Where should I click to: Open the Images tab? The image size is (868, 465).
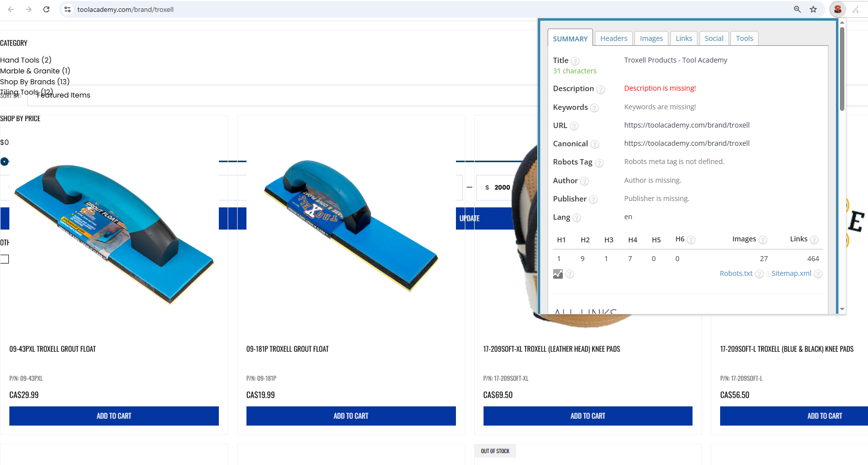click(652, 38)
